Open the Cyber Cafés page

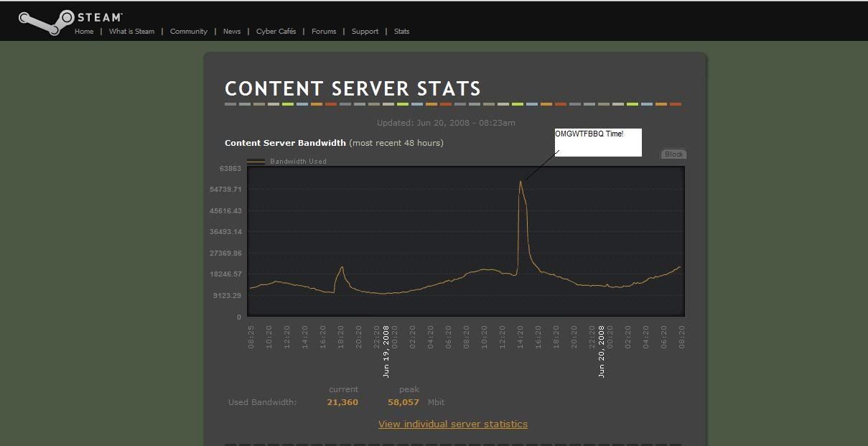[x=276, y=32]
